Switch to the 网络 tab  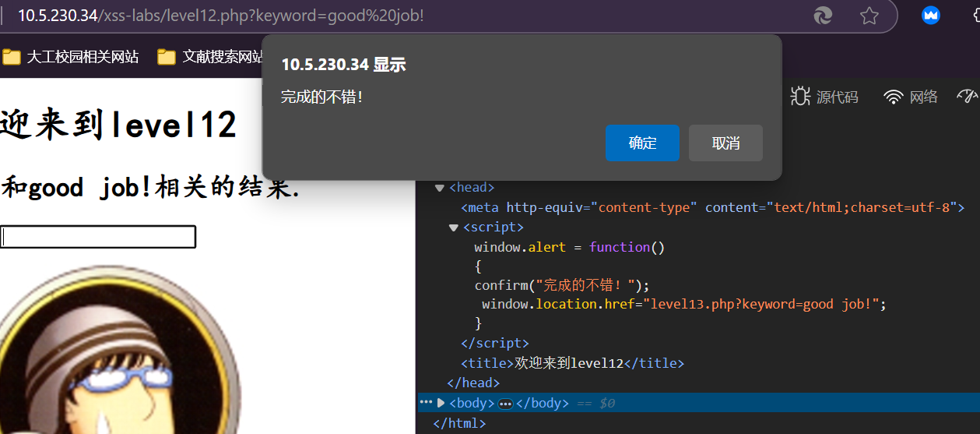pyautogui.click(x=923, y=97)
